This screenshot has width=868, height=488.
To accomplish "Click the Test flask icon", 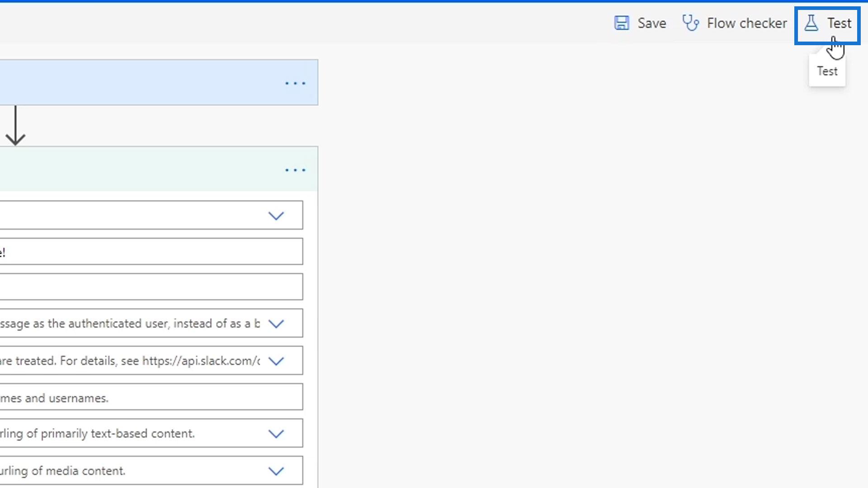I will 811,23.
